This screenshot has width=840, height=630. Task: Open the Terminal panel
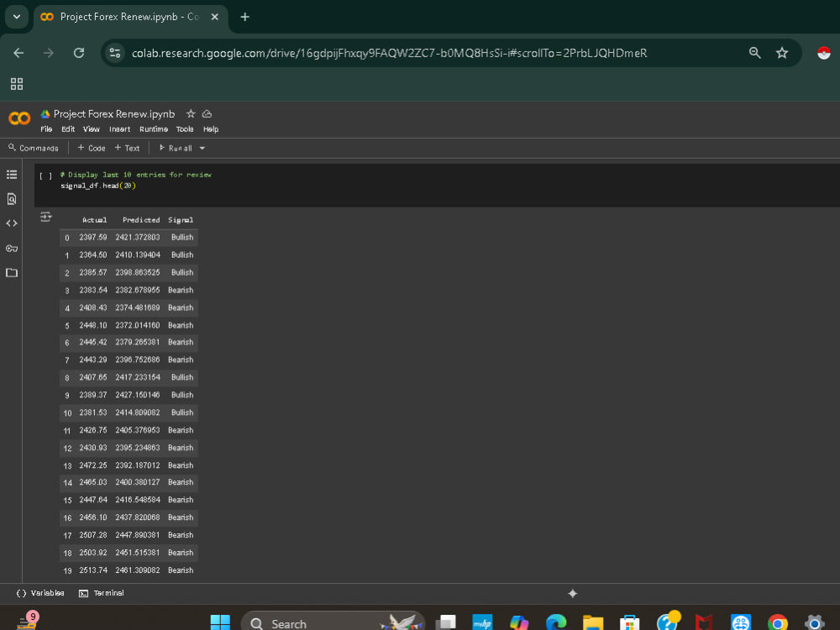click(102, 593)
